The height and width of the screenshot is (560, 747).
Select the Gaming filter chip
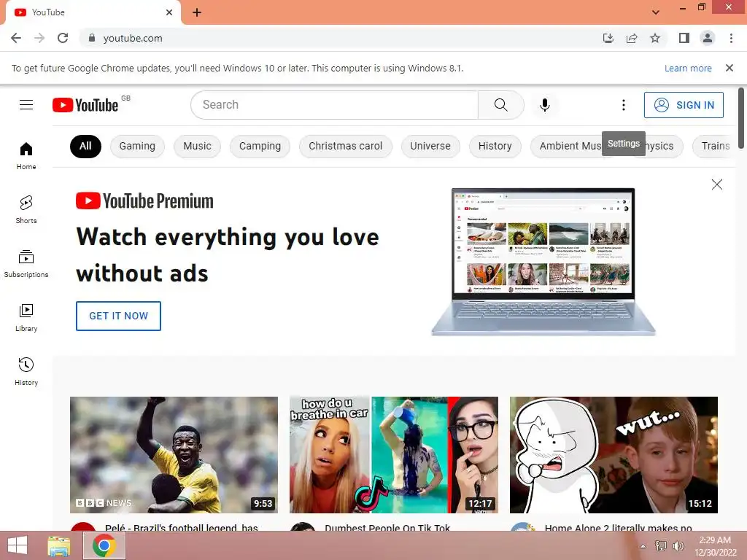[137, 146]
